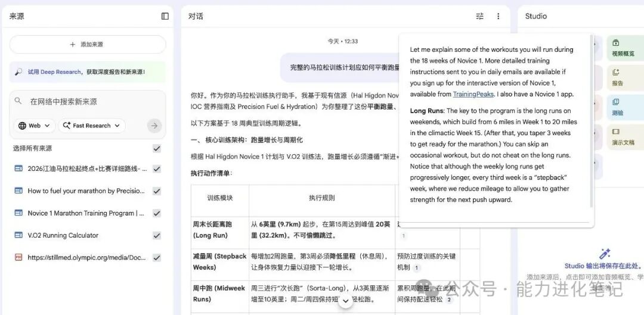The image size is (644, 315).
Task: Click the 添加来源 add source button
Action: [88, 44]
